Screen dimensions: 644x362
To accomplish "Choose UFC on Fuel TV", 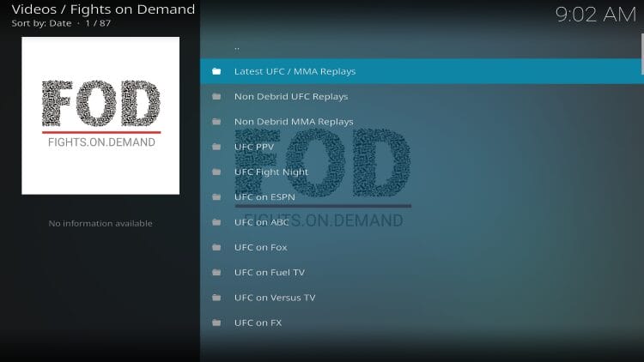I will coord(422,273).
